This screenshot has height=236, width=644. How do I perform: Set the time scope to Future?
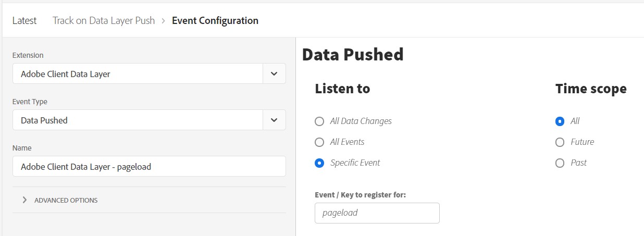click(x=560, y=142)
